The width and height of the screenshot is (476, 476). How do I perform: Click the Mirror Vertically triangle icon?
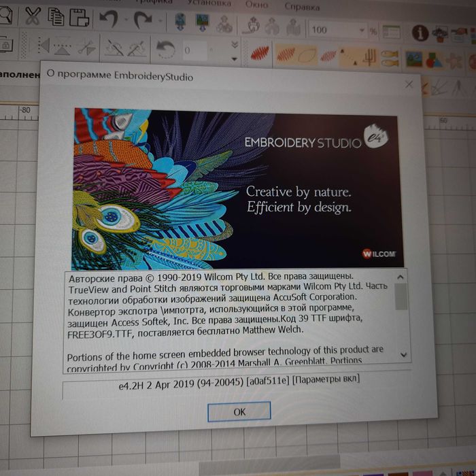(x=63, y=48)
